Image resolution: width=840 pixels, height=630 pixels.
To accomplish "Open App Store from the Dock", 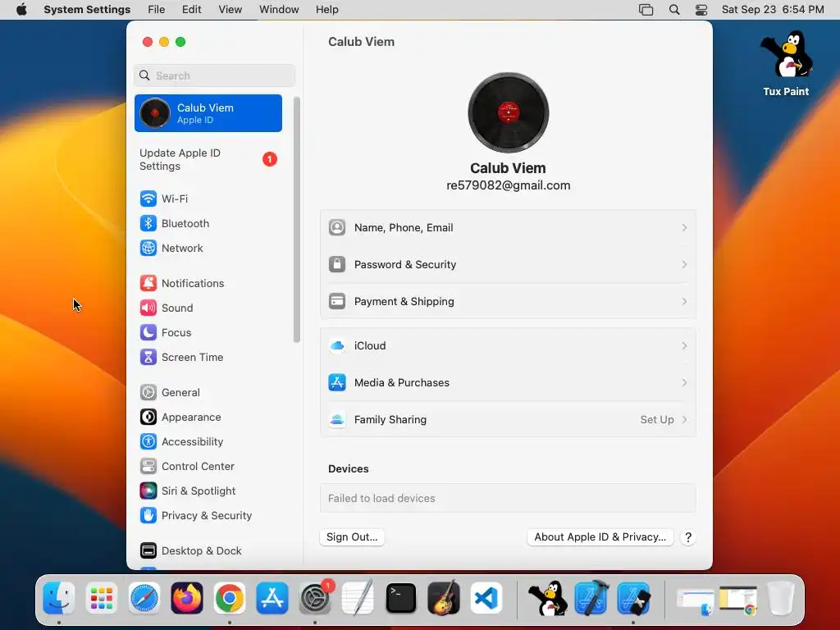I will [x=272, y=598].
